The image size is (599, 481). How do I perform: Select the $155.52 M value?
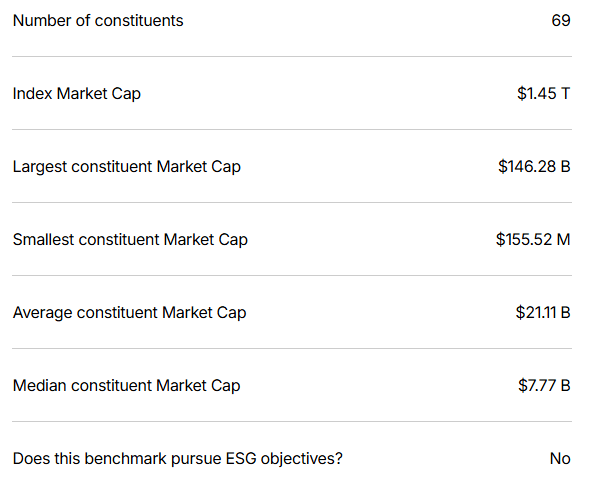tap(533, 240)
